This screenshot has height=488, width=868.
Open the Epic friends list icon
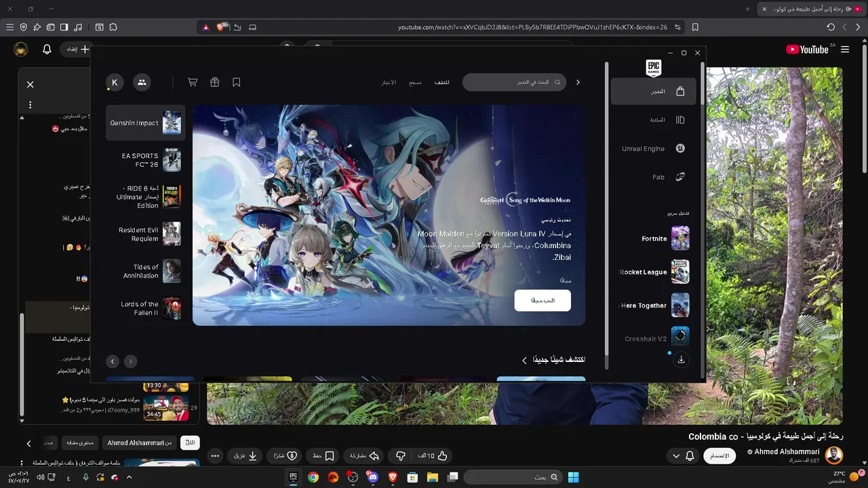(142, 82)
